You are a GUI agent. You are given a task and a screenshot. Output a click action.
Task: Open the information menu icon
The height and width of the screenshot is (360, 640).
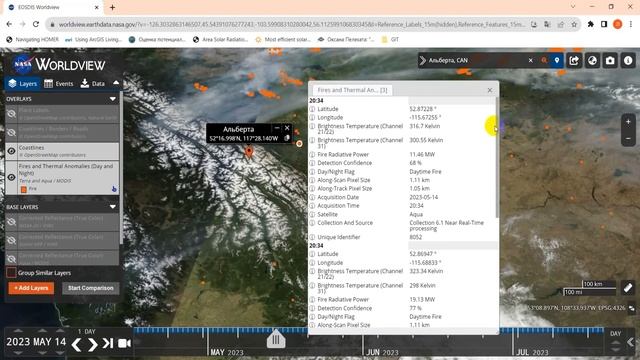pyautogui.click(x=628, y=60)
